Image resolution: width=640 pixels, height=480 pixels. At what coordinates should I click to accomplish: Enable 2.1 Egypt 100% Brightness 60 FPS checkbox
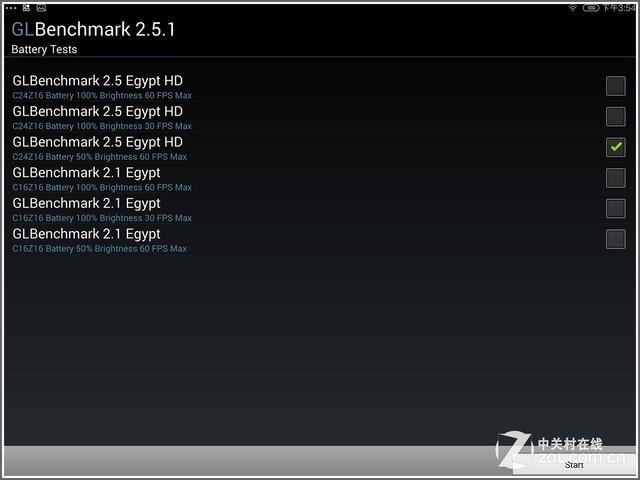[616, 178]
